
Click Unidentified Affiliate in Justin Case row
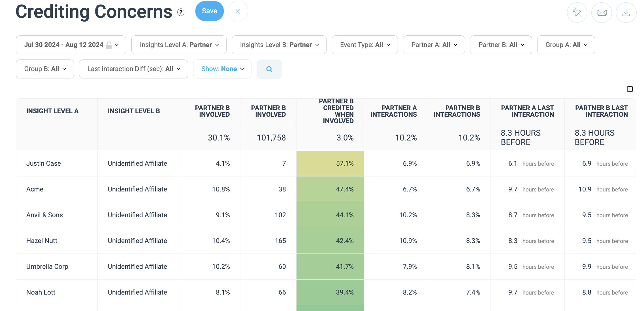(x=137, y=163)
